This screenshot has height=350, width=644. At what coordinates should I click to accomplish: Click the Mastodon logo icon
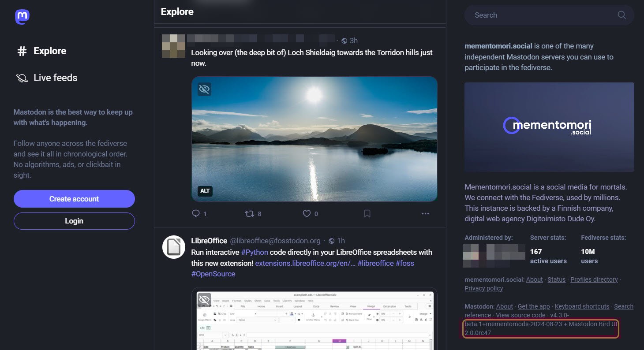(22, 17)
